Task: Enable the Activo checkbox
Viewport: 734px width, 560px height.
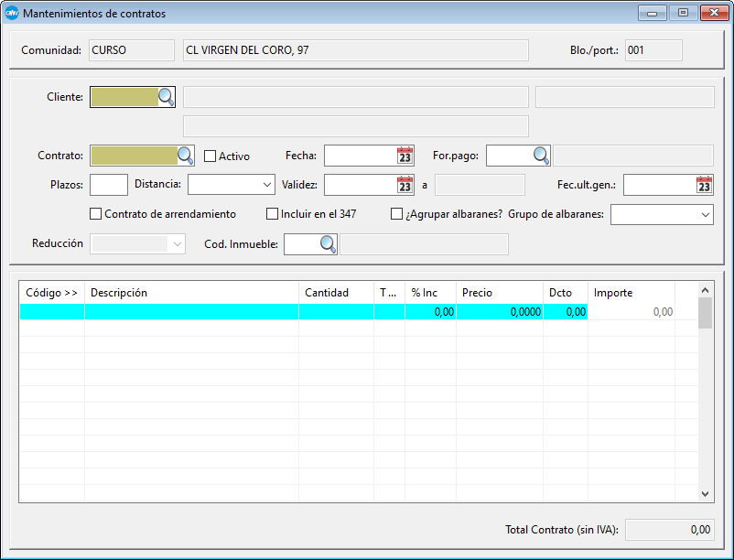Action: [210, 156]
